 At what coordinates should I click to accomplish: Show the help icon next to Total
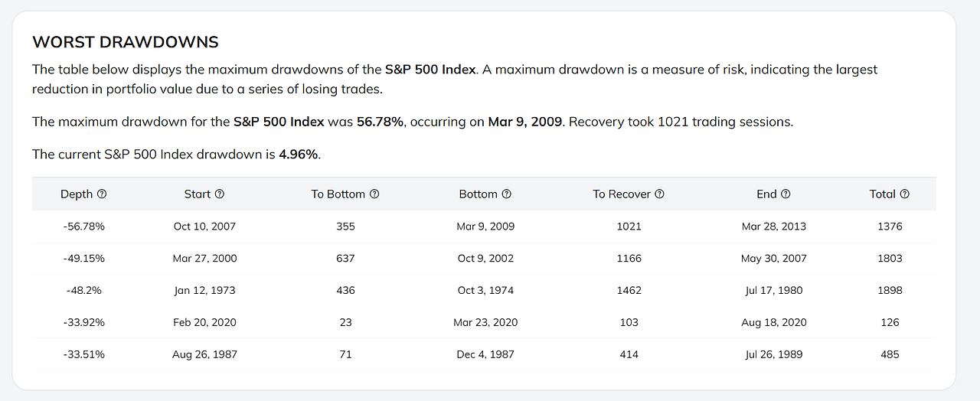pos(904,194)
